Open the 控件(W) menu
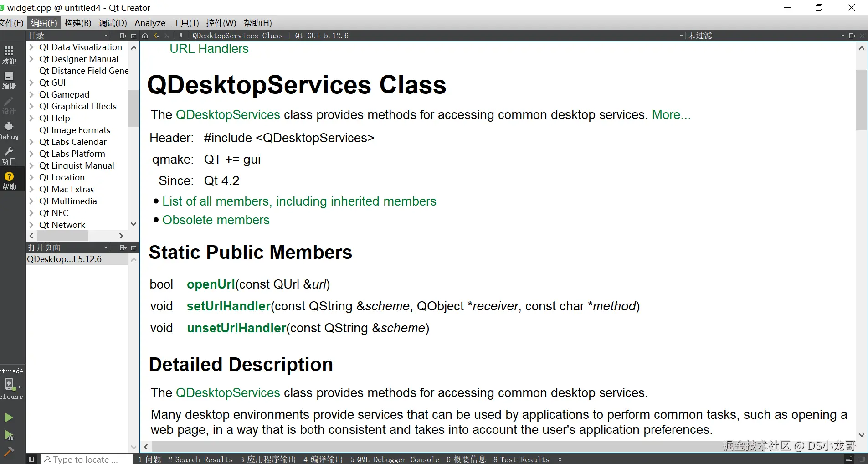The height and width of the screenshot is (464, 868). point(221,23)
